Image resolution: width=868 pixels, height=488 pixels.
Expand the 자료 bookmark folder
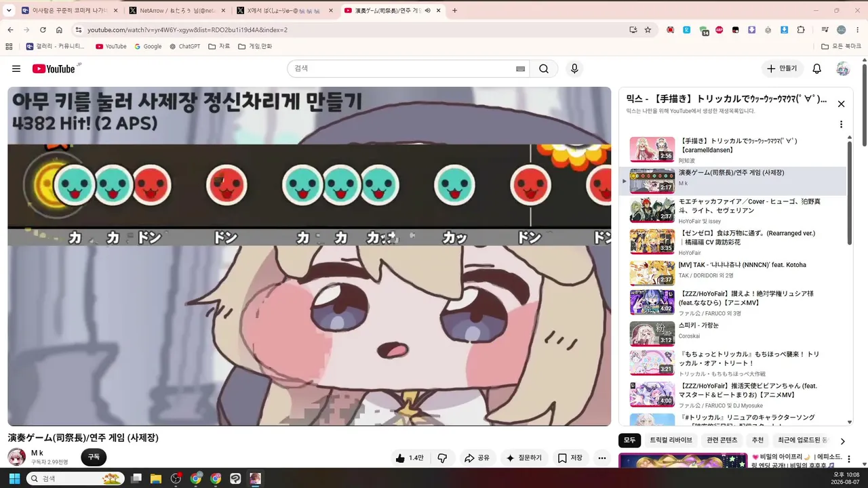pos(219,46)
